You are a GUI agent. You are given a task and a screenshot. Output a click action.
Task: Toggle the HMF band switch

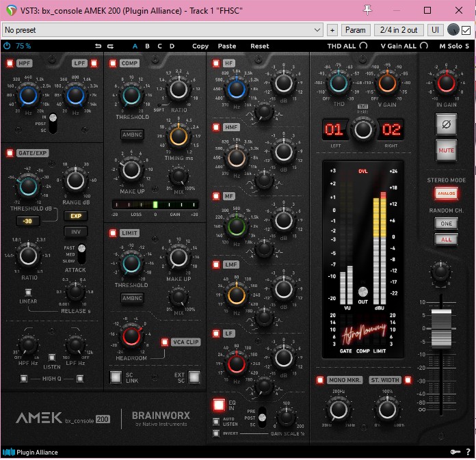click(216, 127)
